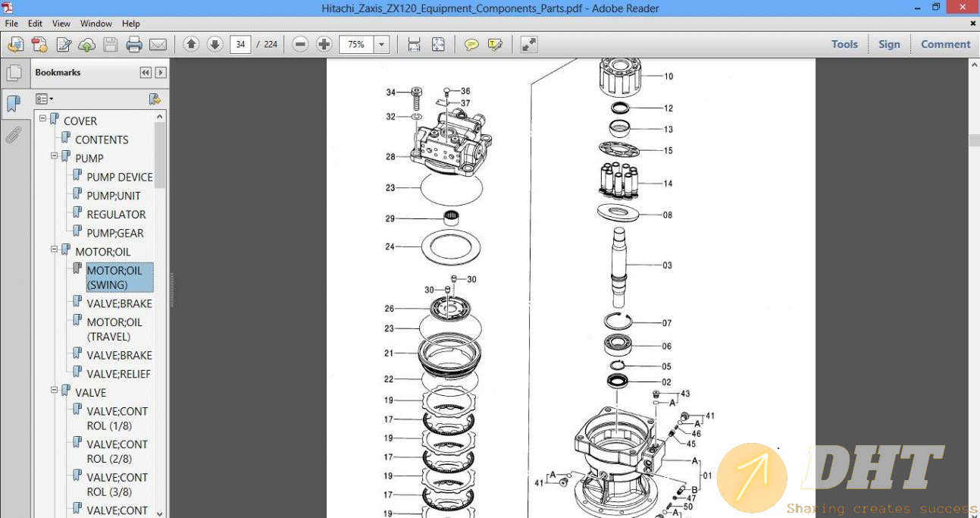Open Attachments paperclip panel icon
This screenshot has width=980, height=518.
(x=14, y=135)
